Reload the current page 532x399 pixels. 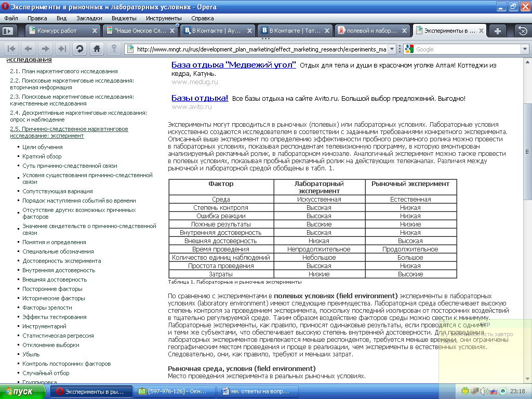coord(79,49)
